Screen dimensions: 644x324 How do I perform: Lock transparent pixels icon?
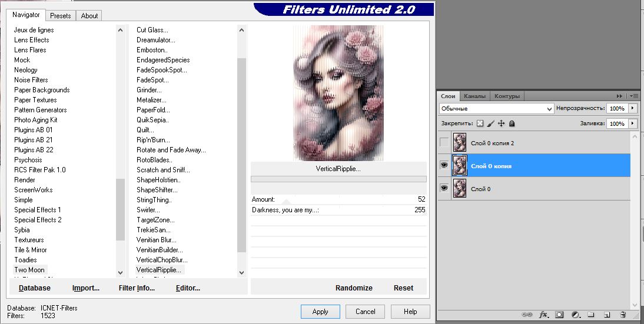click(x=480, y=123)
